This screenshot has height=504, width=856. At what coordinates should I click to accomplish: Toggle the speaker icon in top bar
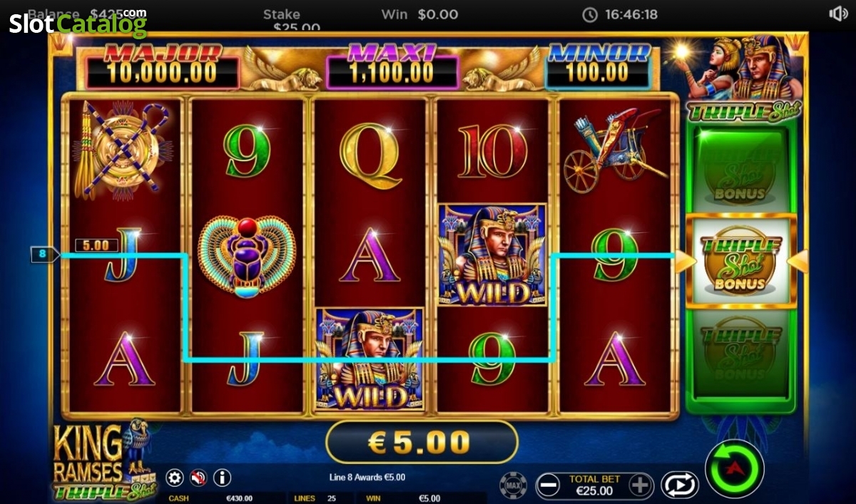[x=838, y=14]
